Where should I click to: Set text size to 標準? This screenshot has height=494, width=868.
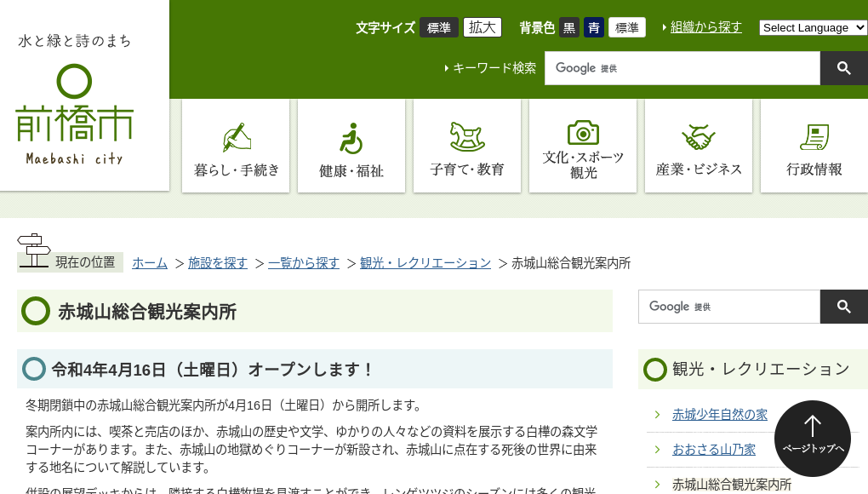click(x=439, y=27)
